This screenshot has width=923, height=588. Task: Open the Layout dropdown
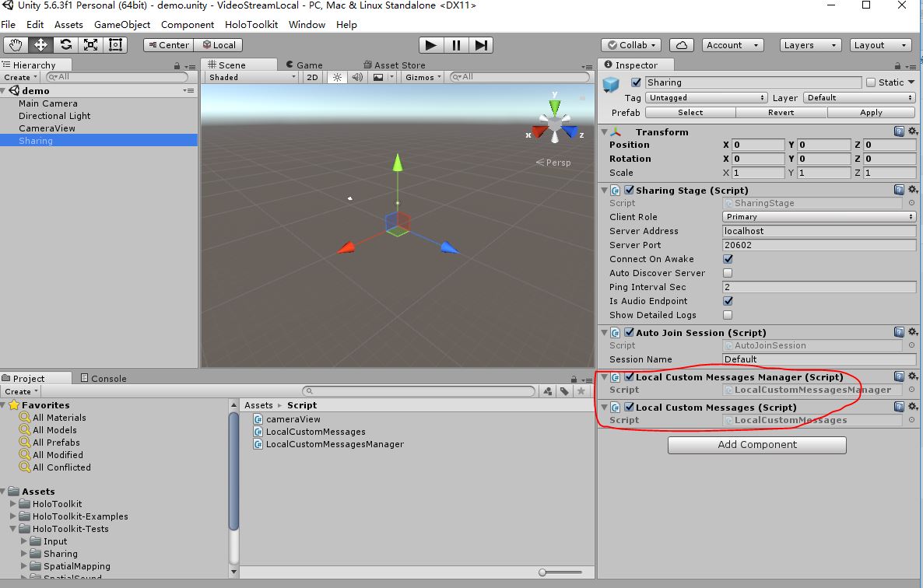tap(880, 45)
